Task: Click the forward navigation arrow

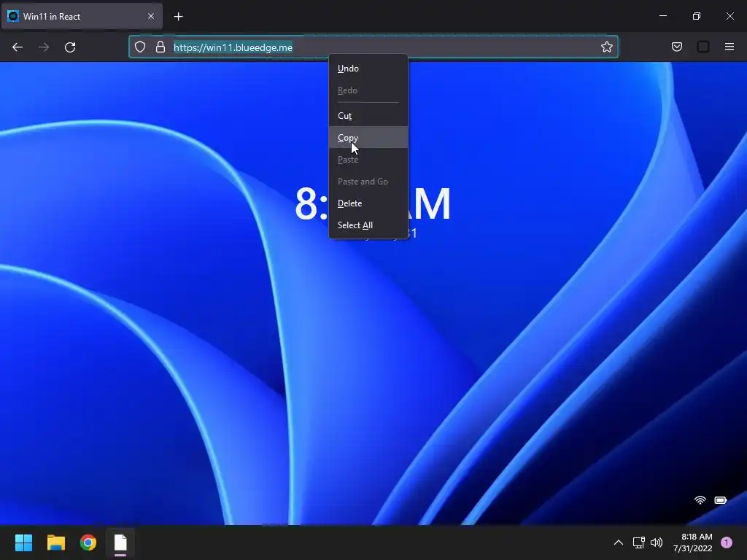Action: (x=44, y=47)
